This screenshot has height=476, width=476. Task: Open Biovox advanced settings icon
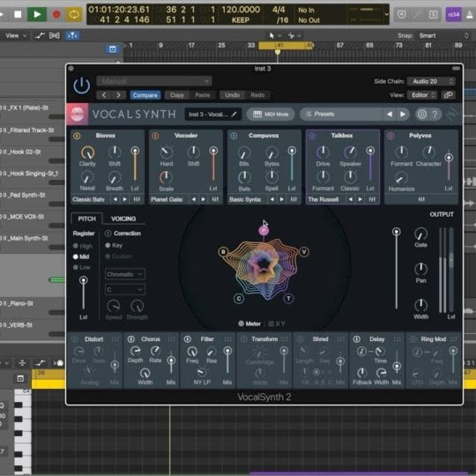[137, 199]
